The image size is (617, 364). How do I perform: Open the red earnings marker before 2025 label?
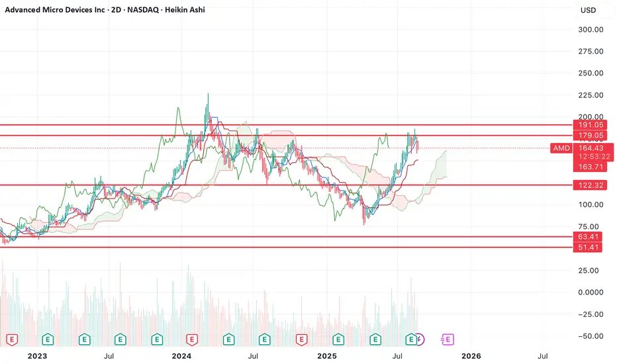pyautogui.click(x=301, y=340)
